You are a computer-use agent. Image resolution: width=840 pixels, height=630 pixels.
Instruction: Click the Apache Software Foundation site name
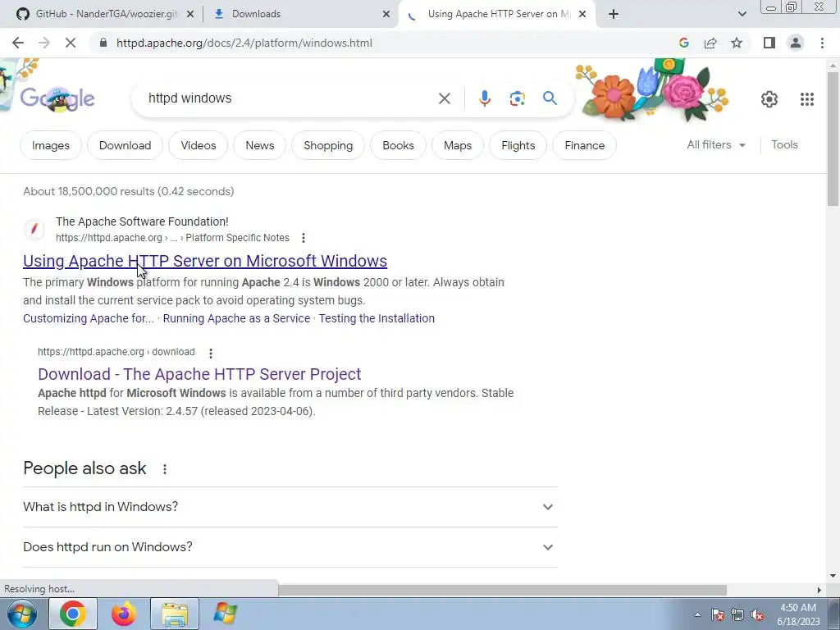[142, 221]
